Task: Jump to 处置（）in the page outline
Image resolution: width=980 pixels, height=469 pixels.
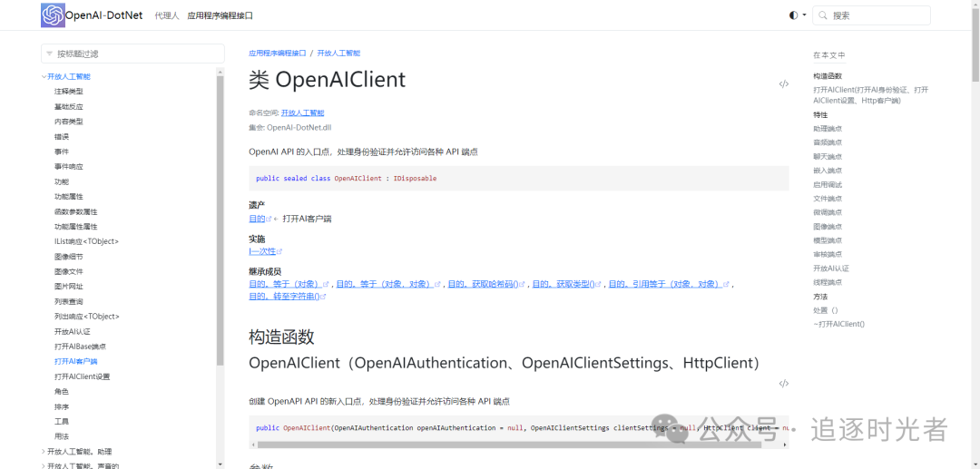Action: 826,310
